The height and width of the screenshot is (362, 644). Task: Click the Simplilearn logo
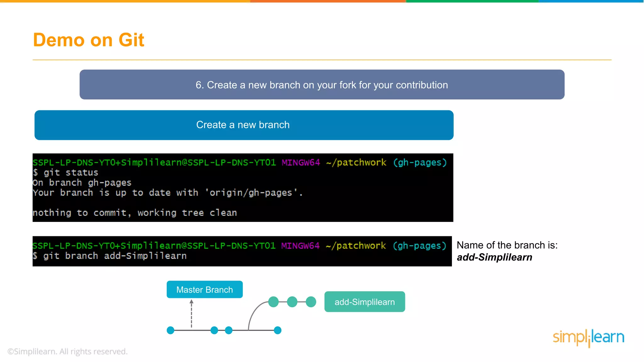pos(589,338)
